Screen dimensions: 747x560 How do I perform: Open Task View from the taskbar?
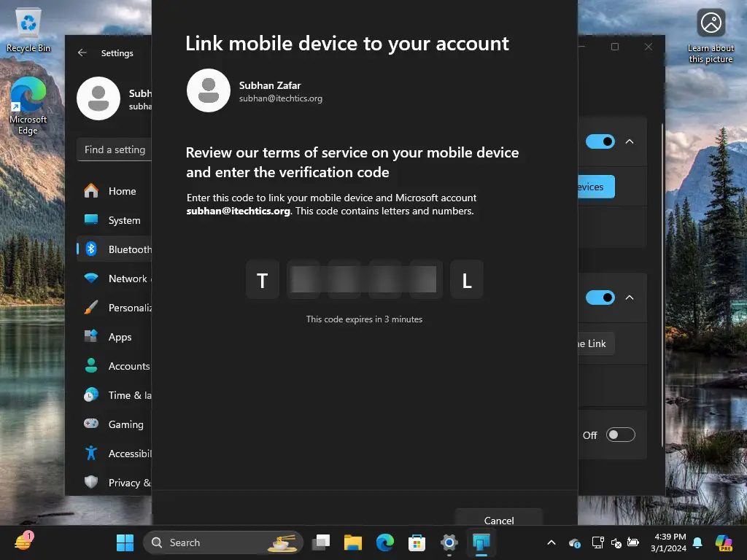[321, 542]
